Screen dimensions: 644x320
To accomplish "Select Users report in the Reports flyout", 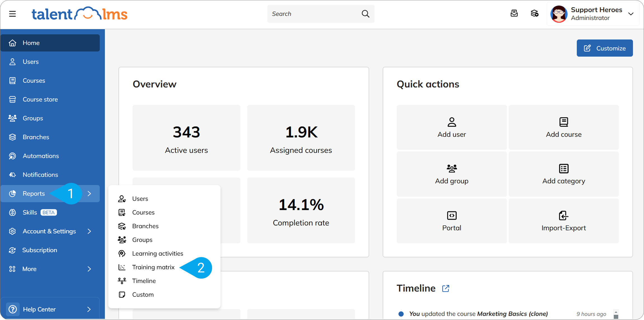I will 164,198.
